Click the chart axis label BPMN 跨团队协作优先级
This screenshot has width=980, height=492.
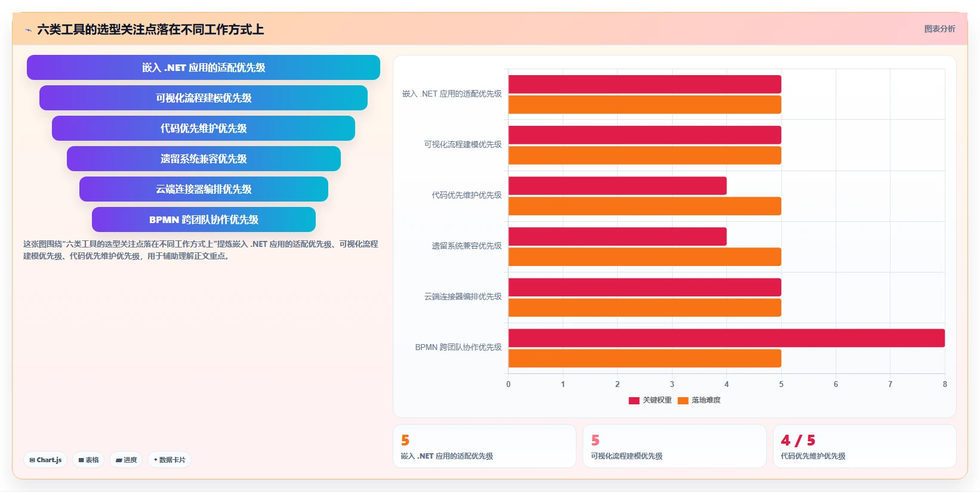click(458, 348)
